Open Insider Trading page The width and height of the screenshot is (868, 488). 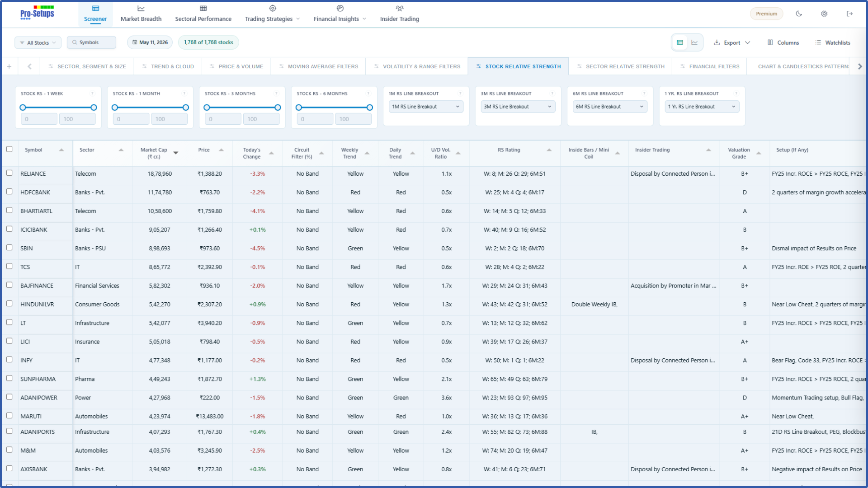pos(400,14)
